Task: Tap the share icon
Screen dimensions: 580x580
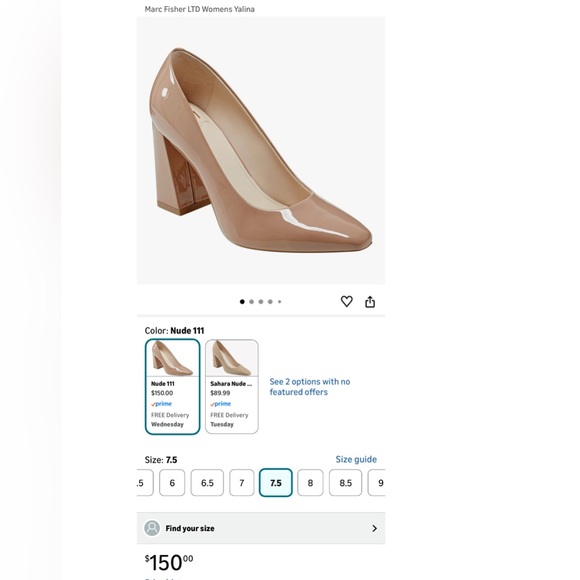Action: [x=370, y=302]
